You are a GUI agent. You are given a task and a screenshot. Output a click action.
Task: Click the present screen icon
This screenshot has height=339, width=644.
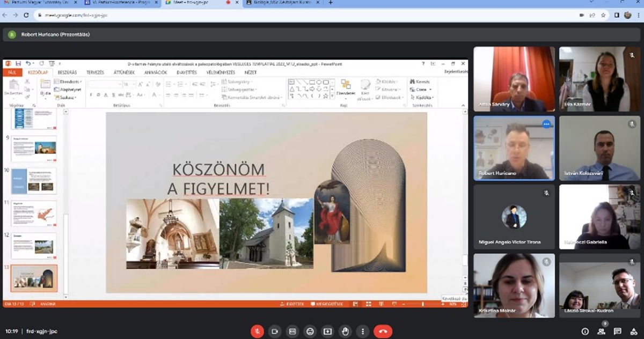(327, 331)
